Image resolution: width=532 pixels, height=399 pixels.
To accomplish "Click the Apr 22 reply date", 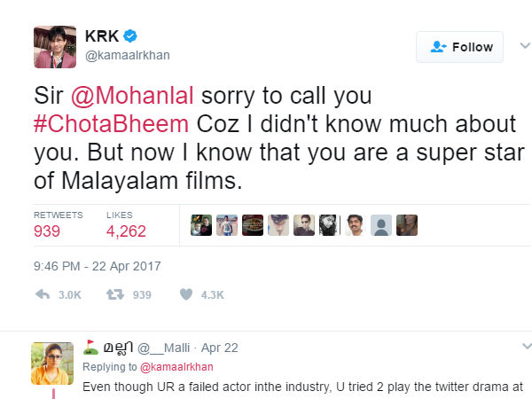I will click(x=222, y=348).
